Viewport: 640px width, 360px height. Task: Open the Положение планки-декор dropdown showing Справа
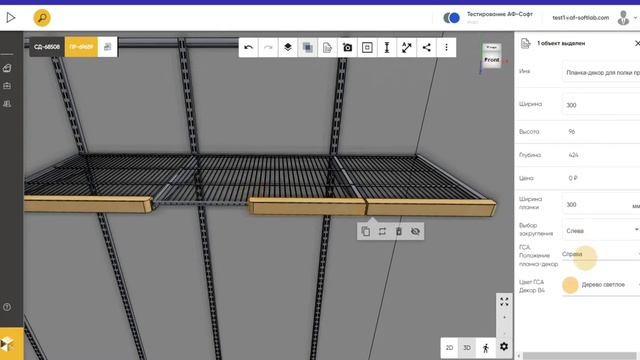click(601, 254)
